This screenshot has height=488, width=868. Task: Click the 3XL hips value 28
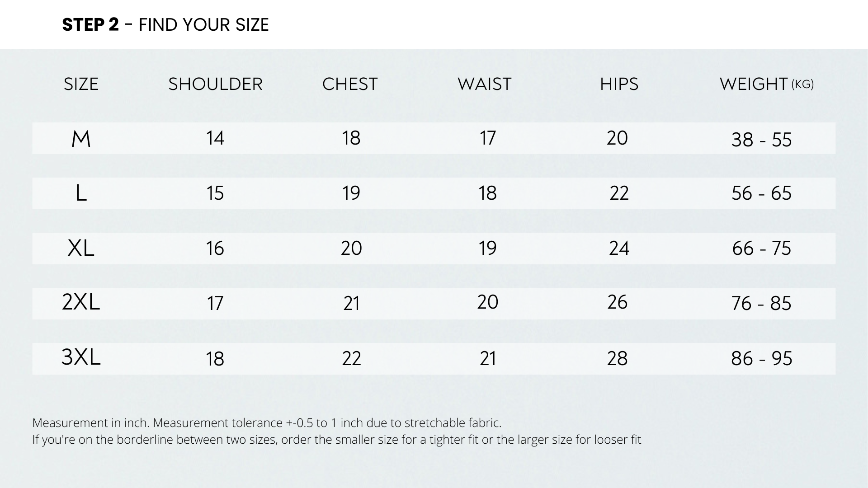coord(617,358)
